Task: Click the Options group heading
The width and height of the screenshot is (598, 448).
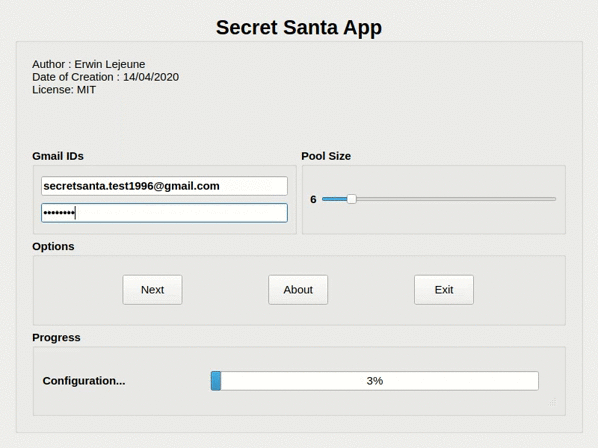Action: [x=53, y=246]
